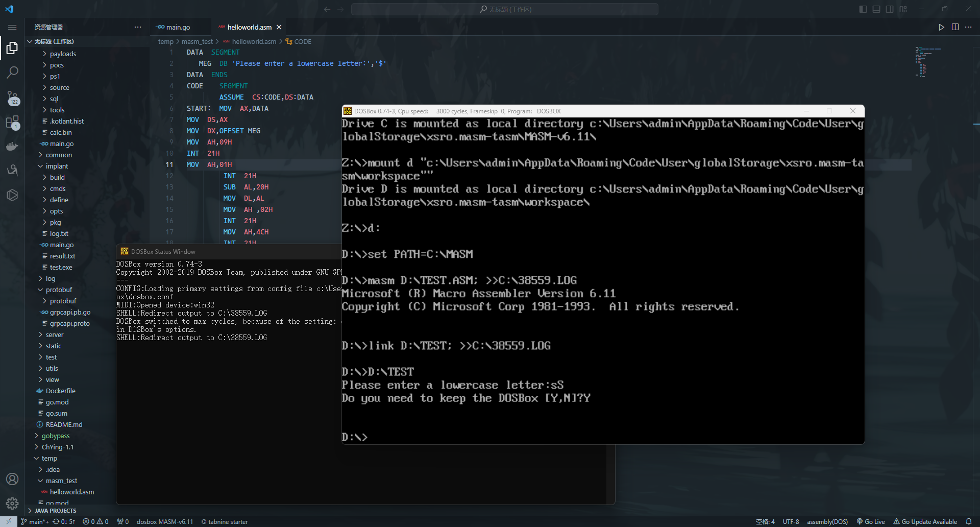Toggle the bottom panel visibility

[x=876, y=9]
